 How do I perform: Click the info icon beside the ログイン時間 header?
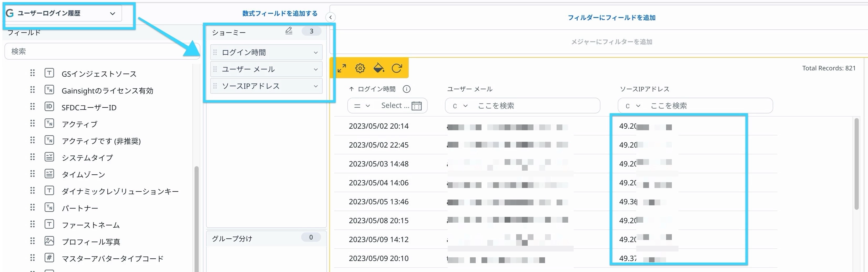407,89
